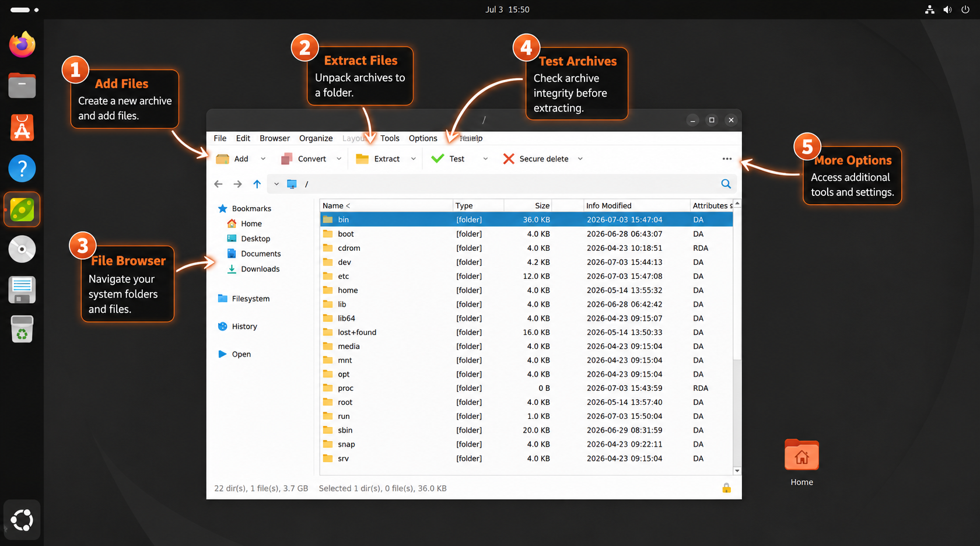
Task: Select the etc folder row
Action: coord(526,276)
